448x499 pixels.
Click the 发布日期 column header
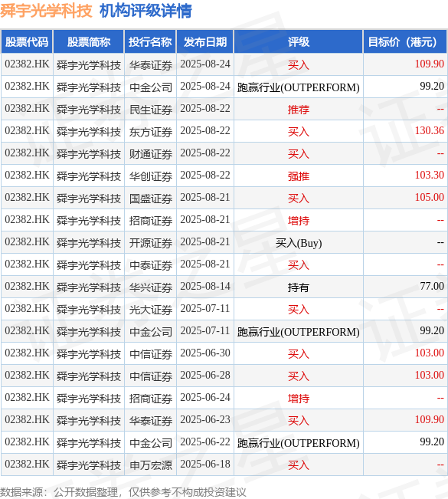(205, 41)
